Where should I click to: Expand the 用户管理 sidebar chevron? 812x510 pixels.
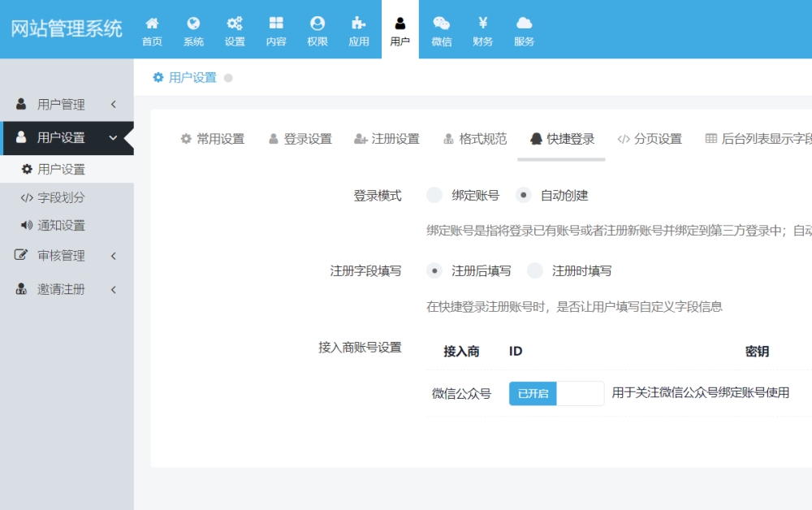(x=114, y=104)
